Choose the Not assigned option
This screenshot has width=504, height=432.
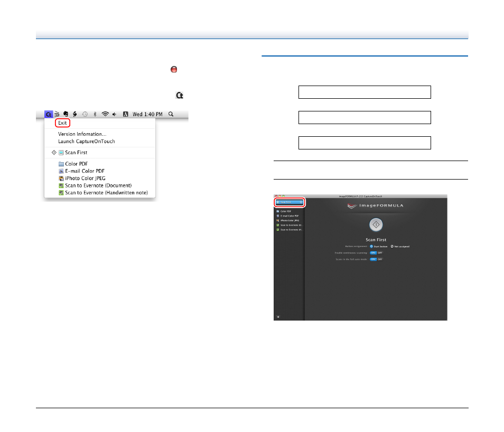click(400, 247)
